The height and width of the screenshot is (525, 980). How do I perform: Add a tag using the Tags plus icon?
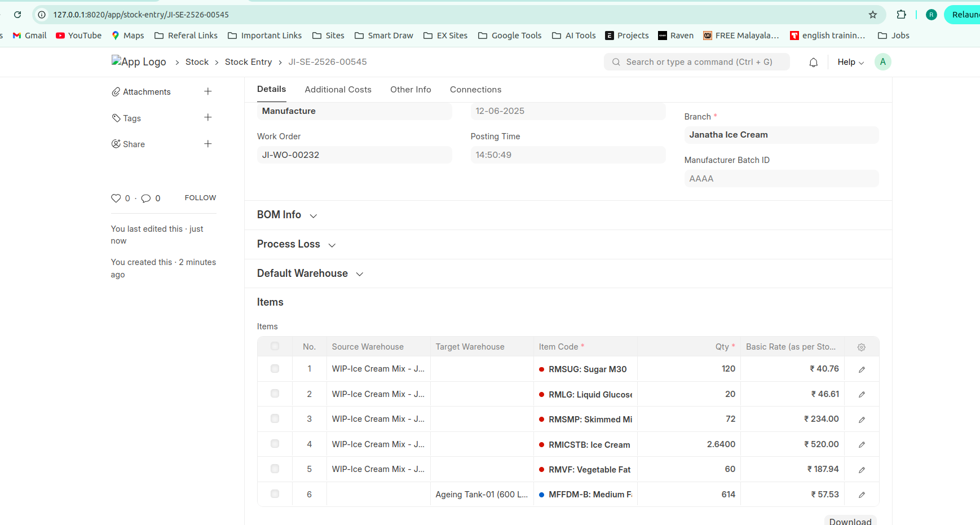pyautogui.click(x=208, y=117)
